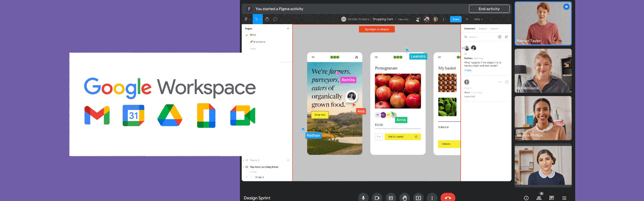The image size is (644, 201).
Task: Expand the Top-level scrolling frame layer
Action: tap(244, 167)
